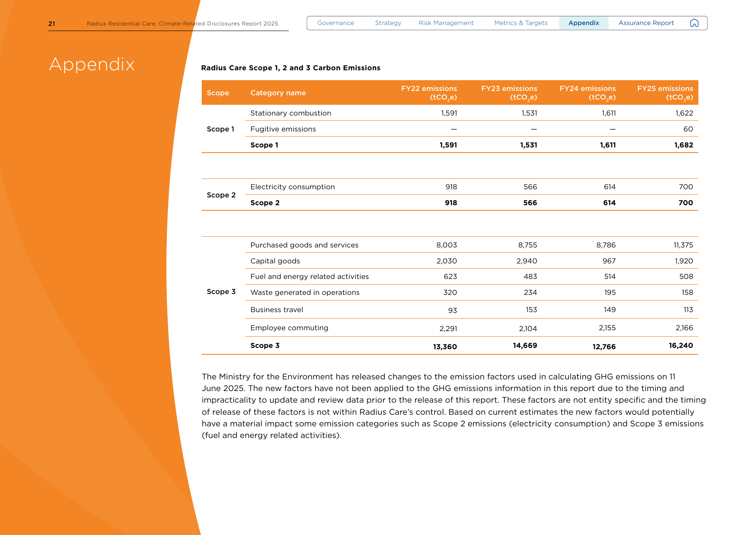Click the FY25 Scope 3 total 16,240
This screenshot has width=756, height=535.
tap(681, 345)
